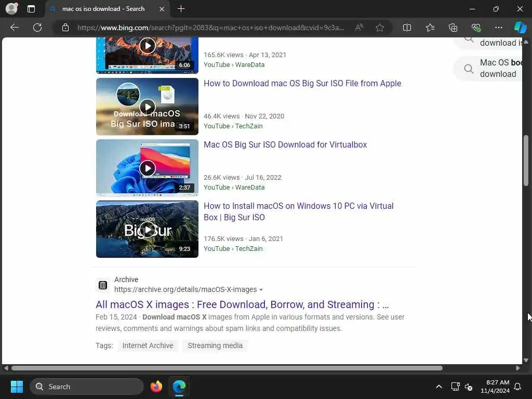The image size is (532, 399).
Task: Click the Bing URL address bar
Action: coord(210,28)
